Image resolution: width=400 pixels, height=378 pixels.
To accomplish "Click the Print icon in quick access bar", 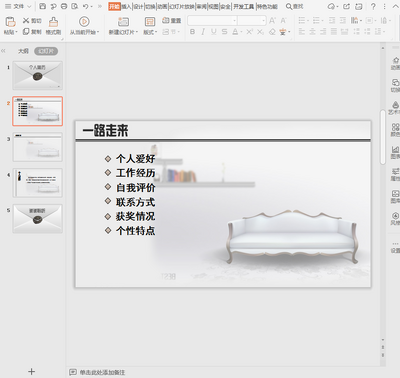I will click(x=64, y=6).
